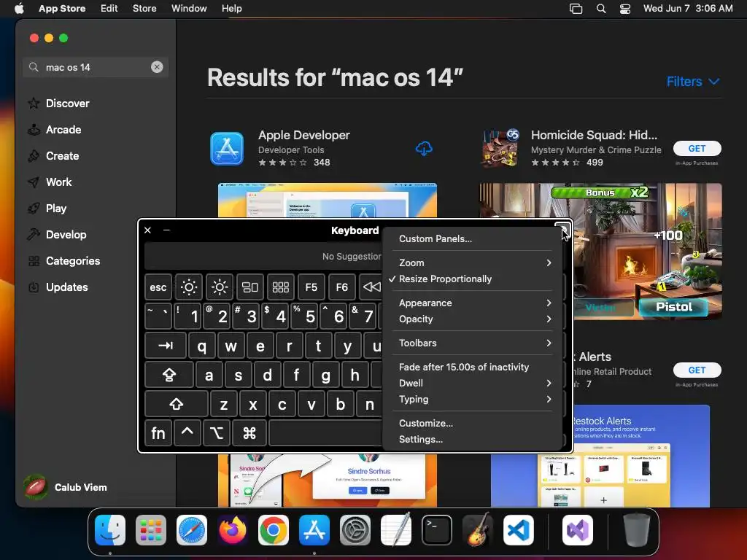Expand the Toolbars submenu
Screen dimensions: 747x560
click(472, 343)
